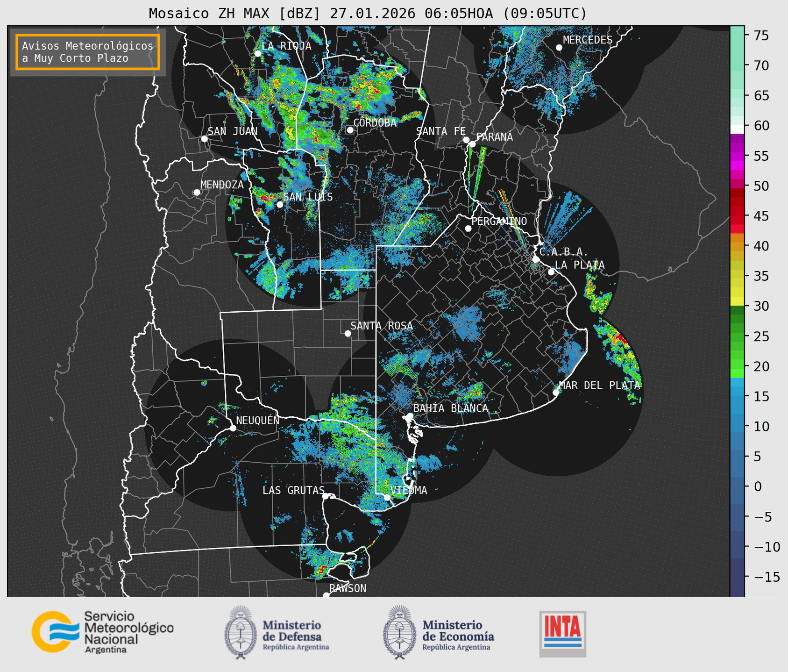
Task: Select the C.A.B.A. city dot
Action: [536, 259]
